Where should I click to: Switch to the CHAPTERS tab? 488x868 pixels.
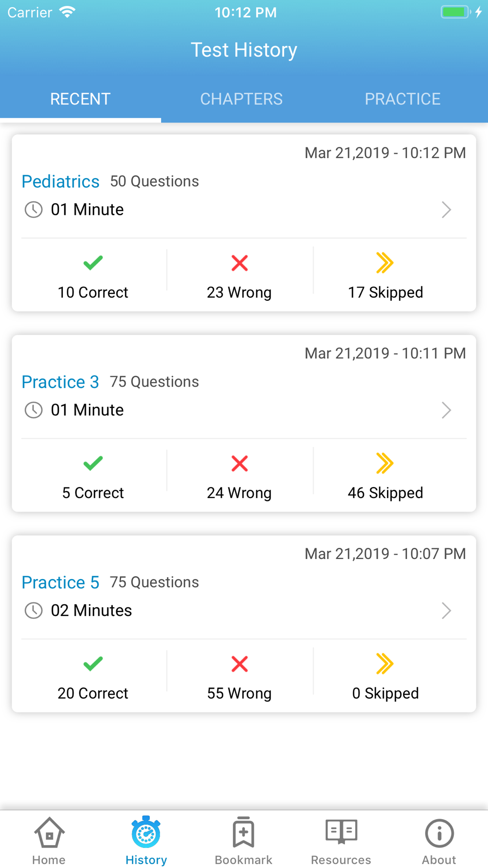click(x=242, y=99)
